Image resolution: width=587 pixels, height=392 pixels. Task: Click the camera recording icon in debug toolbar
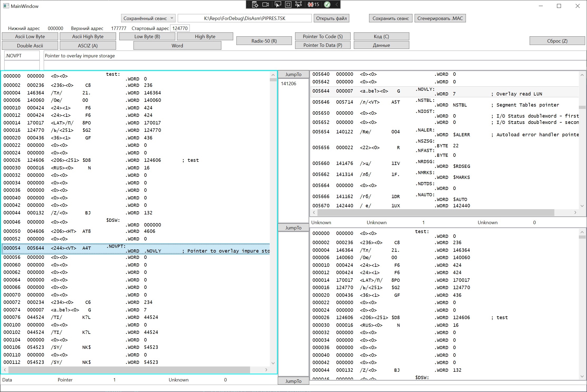click(266, 4)
